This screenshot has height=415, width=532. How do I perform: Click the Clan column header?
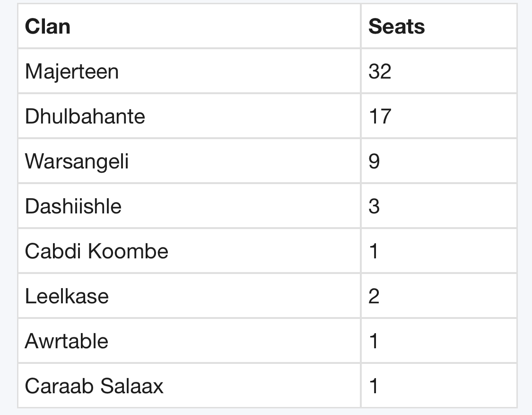click(x=48, y=26)
